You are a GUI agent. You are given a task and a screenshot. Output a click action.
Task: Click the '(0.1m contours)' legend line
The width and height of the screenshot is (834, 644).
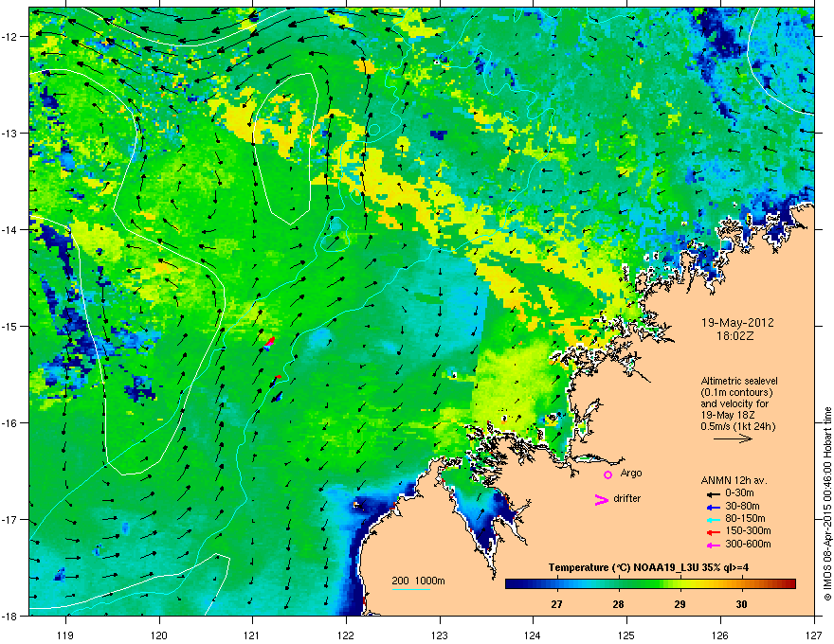click(x=736, y=392)
